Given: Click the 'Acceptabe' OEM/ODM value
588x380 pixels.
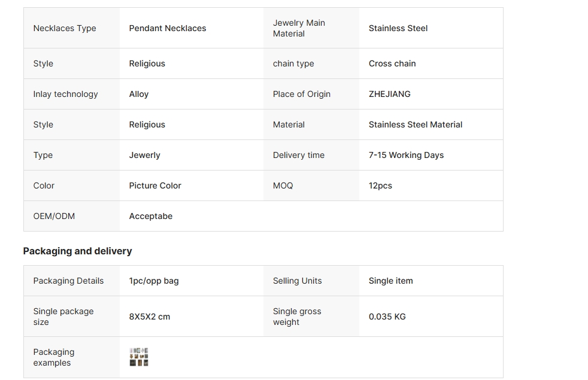Looking at the screenshot, I should click(x=151, y=216).
